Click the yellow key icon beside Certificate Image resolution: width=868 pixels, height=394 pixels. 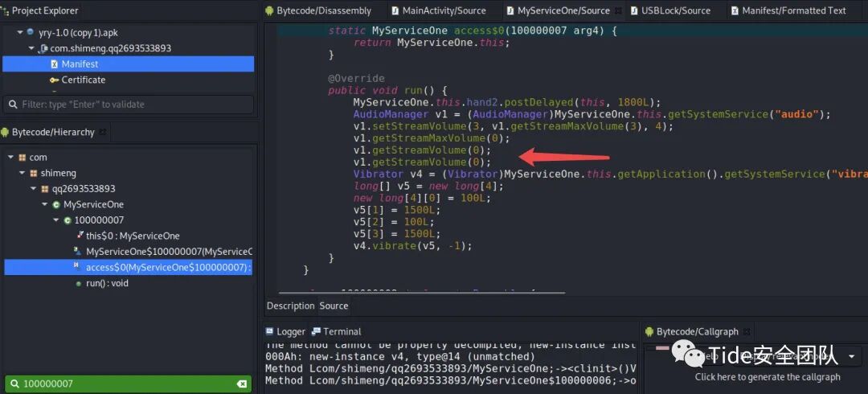click(55, 80)
